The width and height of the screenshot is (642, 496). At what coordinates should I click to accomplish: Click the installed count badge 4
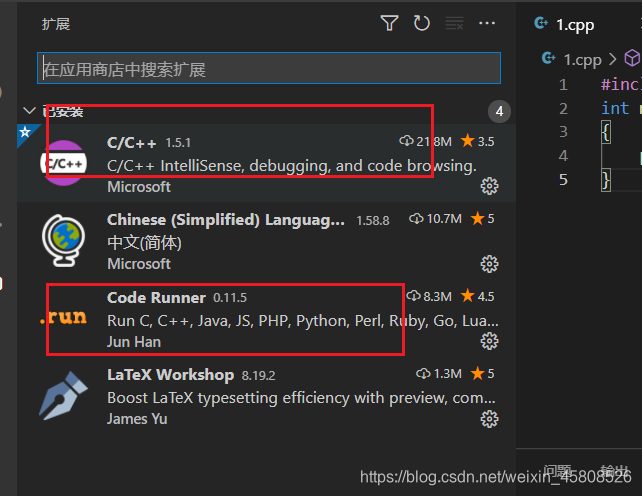[x=499, y=111]
